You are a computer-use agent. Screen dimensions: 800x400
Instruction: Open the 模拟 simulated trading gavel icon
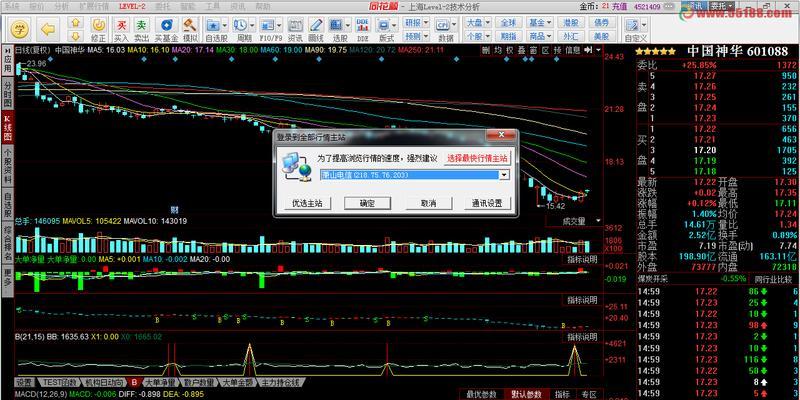coord(190,24)
